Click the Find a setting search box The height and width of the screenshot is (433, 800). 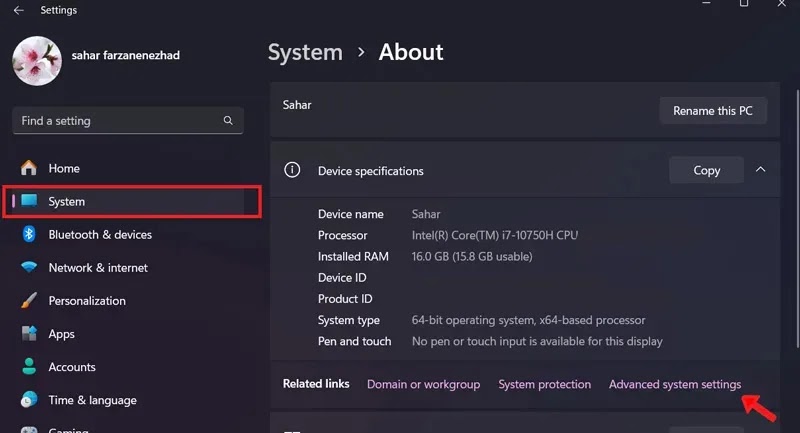click(x=120, y=121)
